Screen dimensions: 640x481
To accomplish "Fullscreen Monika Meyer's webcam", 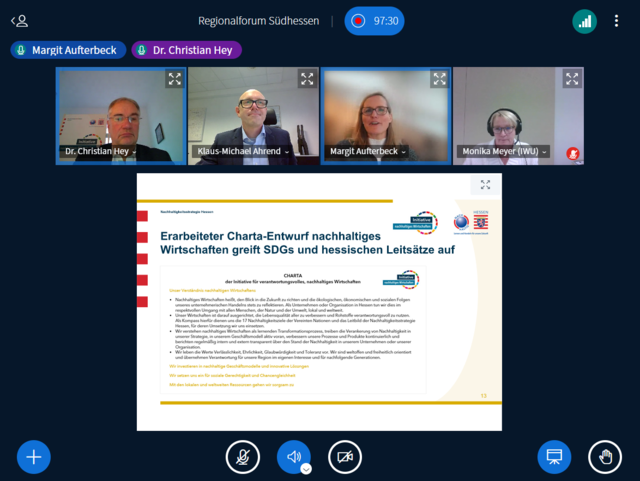I will (x=571, y=79).
